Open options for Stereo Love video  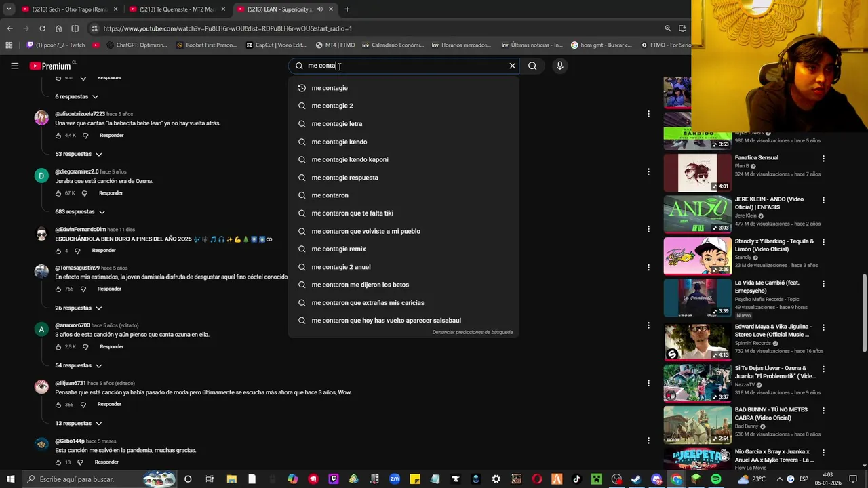click(x=823, y=327)
